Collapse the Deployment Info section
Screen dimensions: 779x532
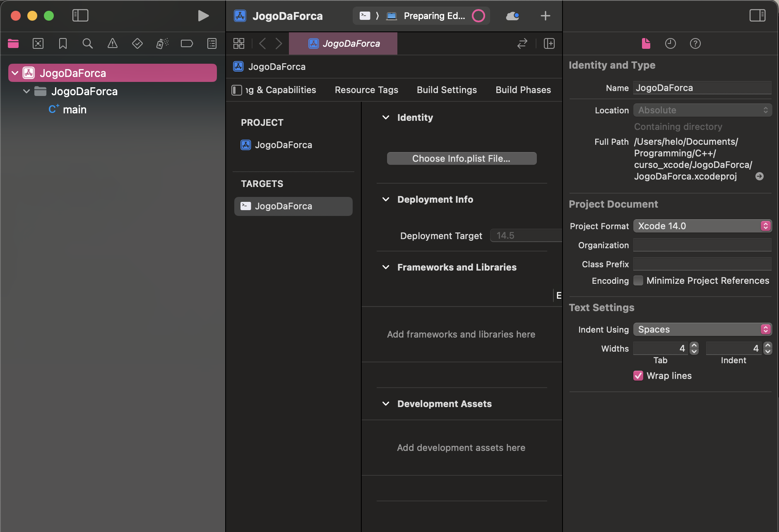[x=386, y=199]
